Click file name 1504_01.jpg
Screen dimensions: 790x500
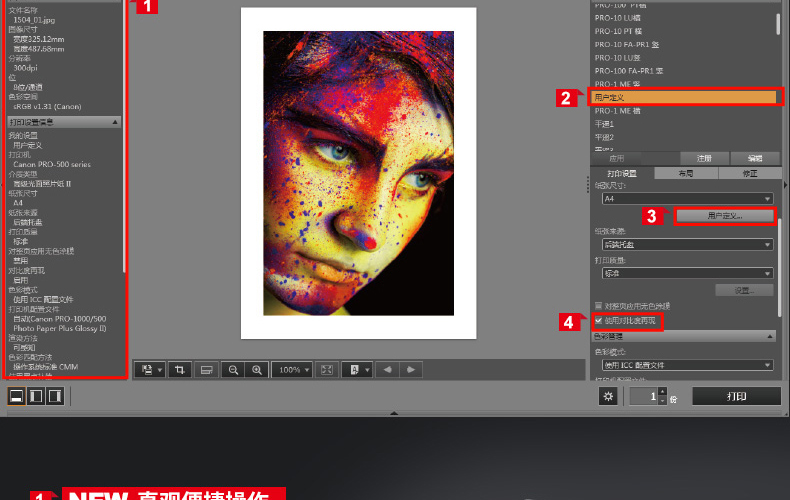(x=34, y=20)
